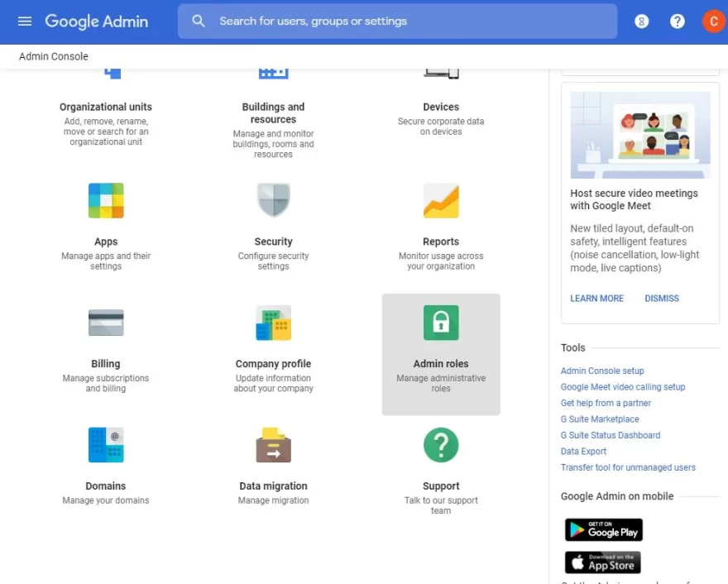
Task: Click Get help from a partner
Action: (x=606, y=403)
